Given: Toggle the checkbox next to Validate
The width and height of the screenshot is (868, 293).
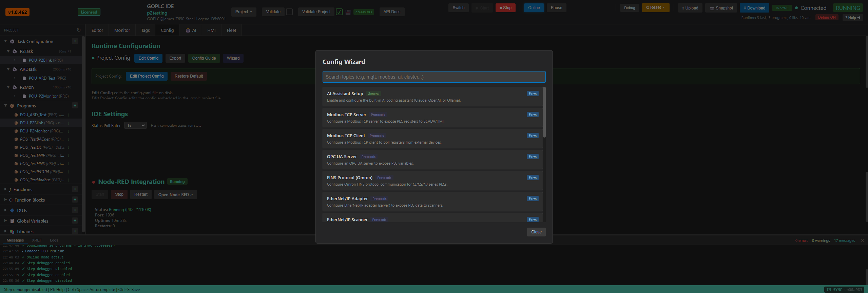Looking at the screenshot, I should [x=289, y=12].
